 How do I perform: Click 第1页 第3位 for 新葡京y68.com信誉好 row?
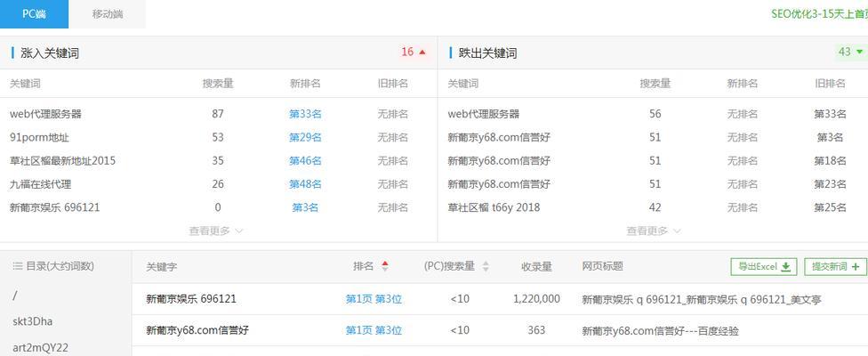coord(374,330)
